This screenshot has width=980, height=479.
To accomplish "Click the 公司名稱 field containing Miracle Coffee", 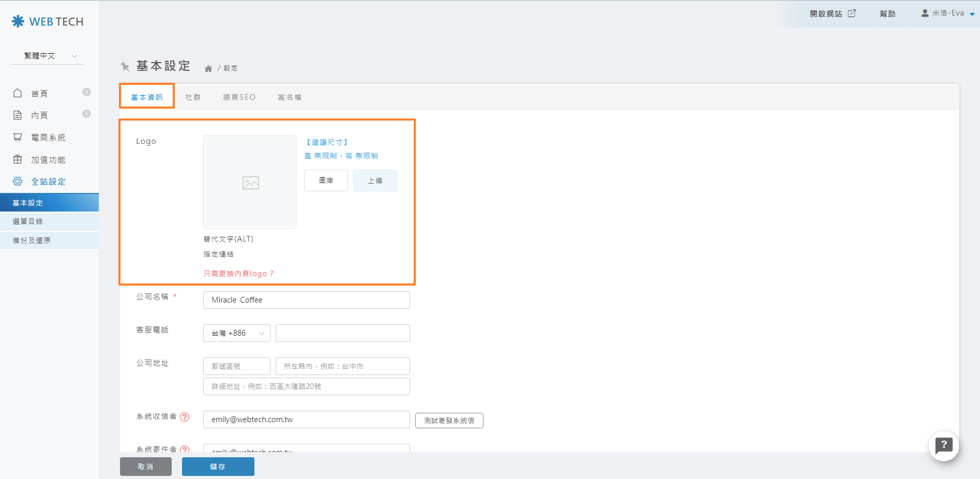I will pos(306,300).
